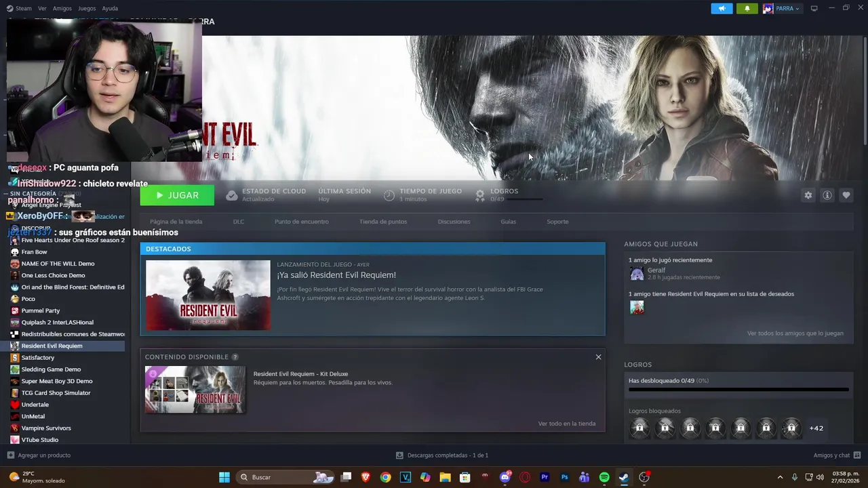The image size is (868, 488).
Task: Show game info via the 'i' icon
Action: coord(827,195)
